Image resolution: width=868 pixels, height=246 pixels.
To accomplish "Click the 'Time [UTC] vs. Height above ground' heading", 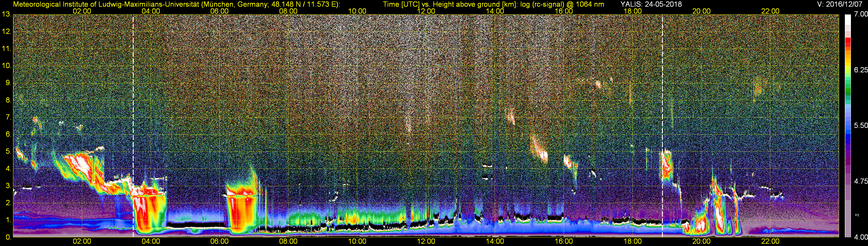I will pos(493,4).
